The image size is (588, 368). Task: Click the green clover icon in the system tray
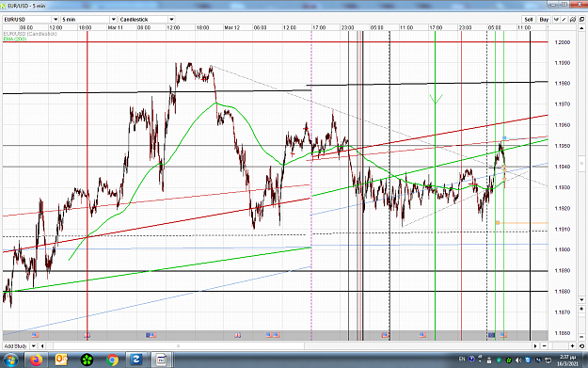(508, 360)
